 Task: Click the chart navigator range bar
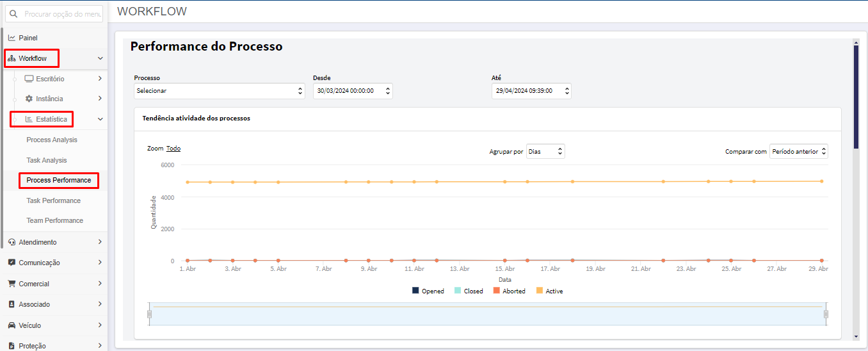(x=488, y=314)
